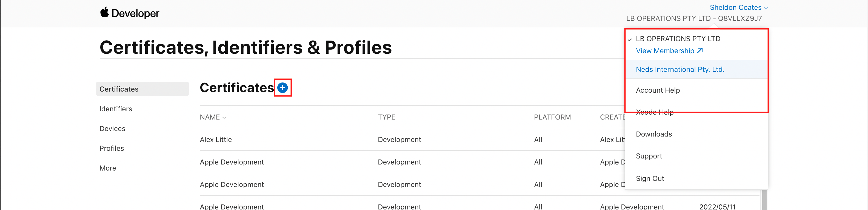Open Profiles in the sidebar
Image resolution: width=868 pixels, height=210 pixels.
click(112, 148)
